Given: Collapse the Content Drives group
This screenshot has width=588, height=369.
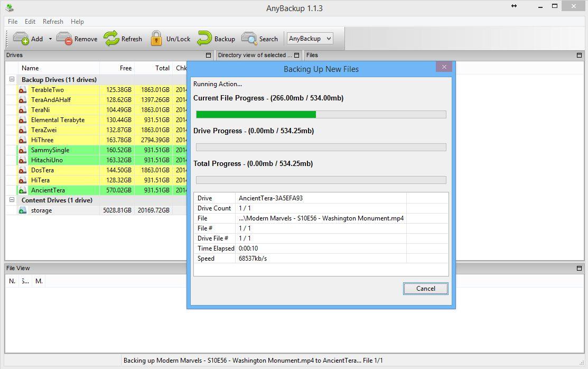Looking at the screenshot, I should coord(12,200).
